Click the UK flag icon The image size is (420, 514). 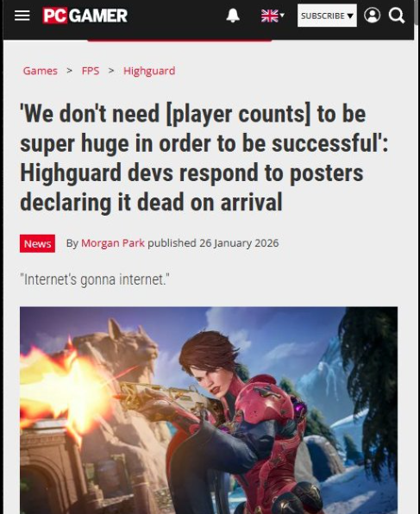point(270,16)
